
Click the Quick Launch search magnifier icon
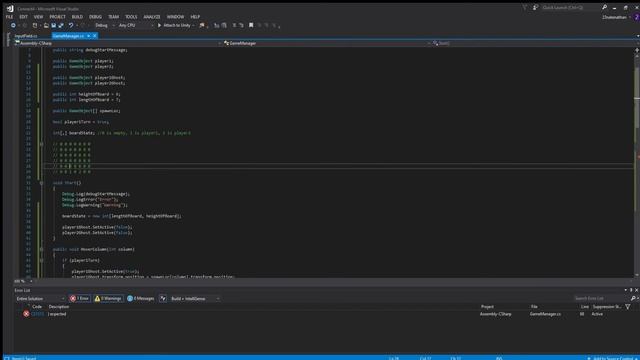(x=604, y=7)
